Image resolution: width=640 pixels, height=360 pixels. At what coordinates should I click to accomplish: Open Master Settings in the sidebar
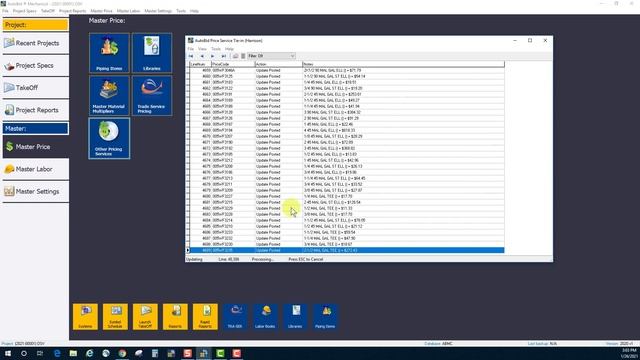(x=35, y=191)
